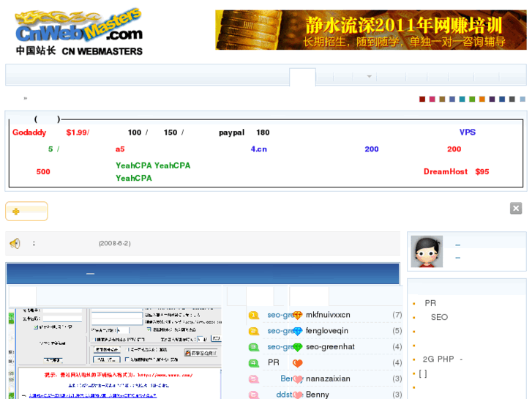Select the highlighted white navigation tab
The image size is (532, 399).
tap(302, 77)
